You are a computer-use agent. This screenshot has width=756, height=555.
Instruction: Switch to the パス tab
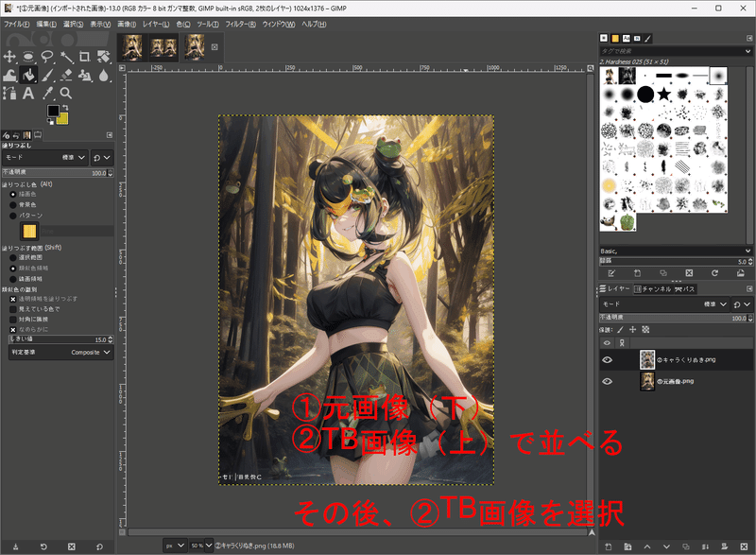coord(685,289)
